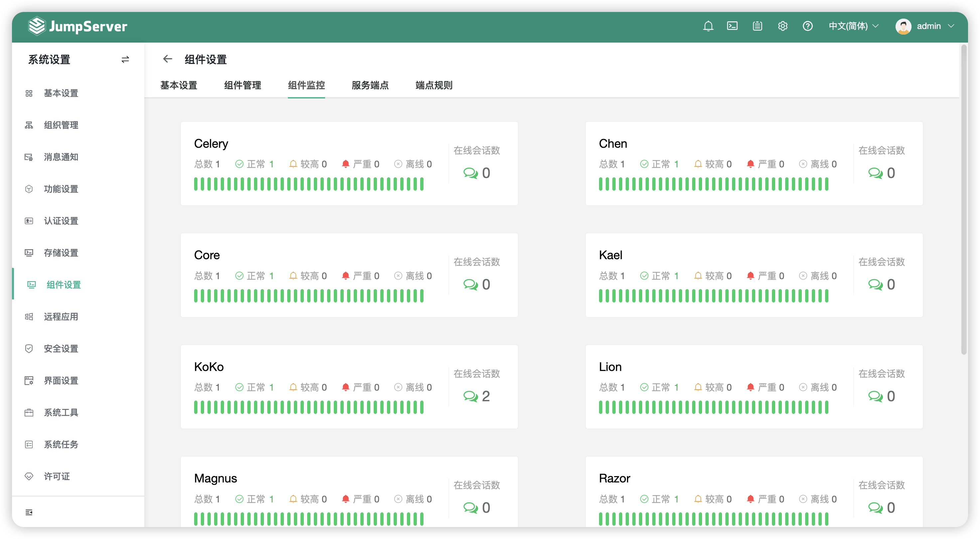Open 消息通知 in the sidebar
Viewport: 980px width, 539px height.
(x=78, y=157)
